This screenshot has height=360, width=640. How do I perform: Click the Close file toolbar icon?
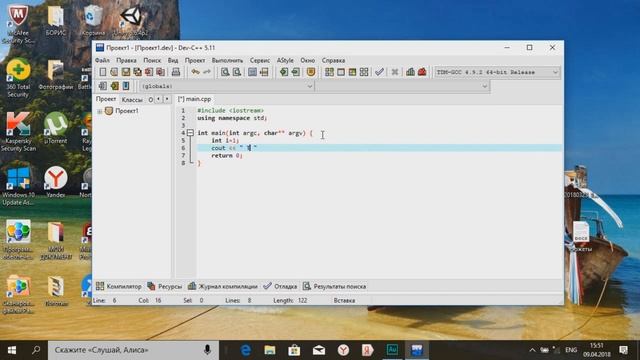149,72
